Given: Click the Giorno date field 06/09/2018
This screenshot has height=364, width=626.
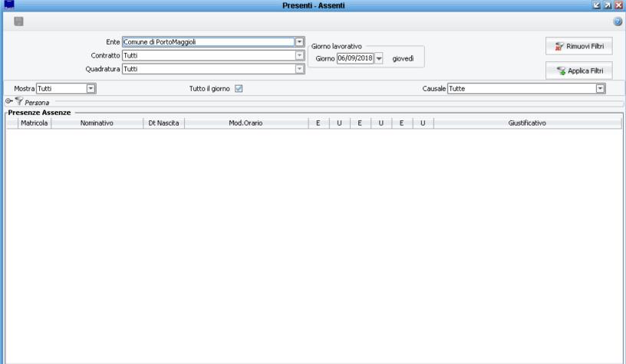Looking at the screenshot, I should pos(355,58).
